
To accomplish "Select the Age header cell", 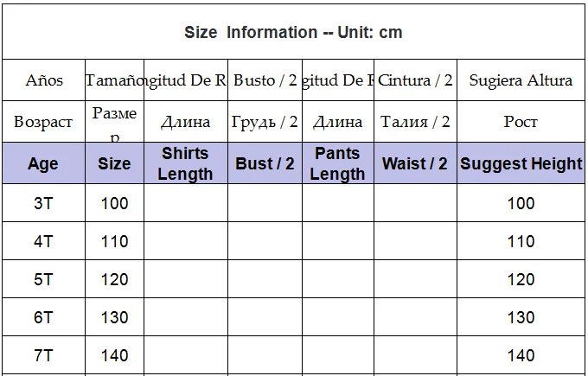I will pyautogui.click(x=43, y=163).
